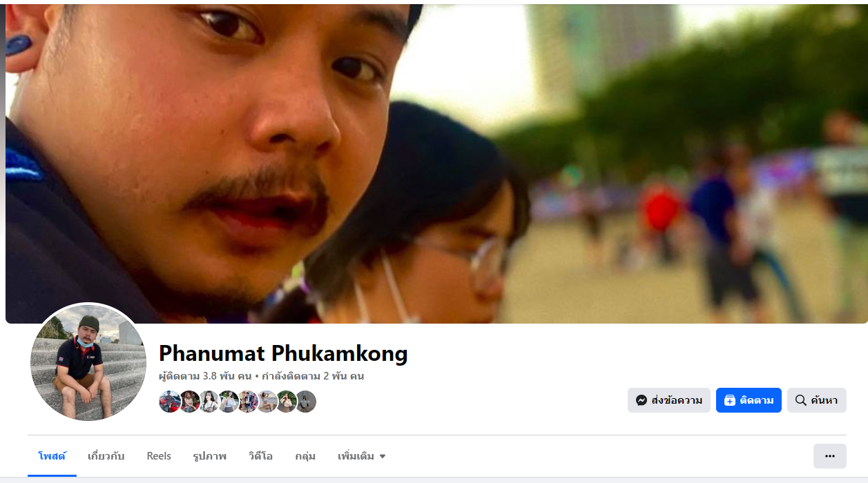The width and height of the screenshot is (868, 483).
Task: Click the Messenger icon in message button
Action: click(x=642, y=400)
